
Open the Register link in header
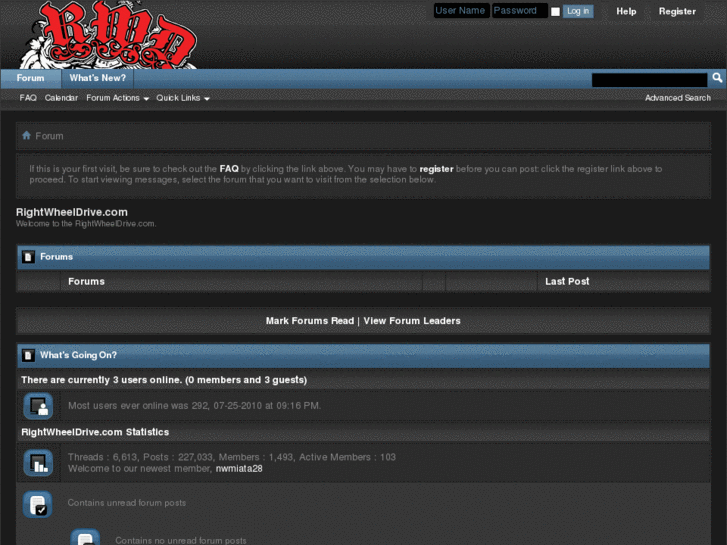(x=677, y=12)
